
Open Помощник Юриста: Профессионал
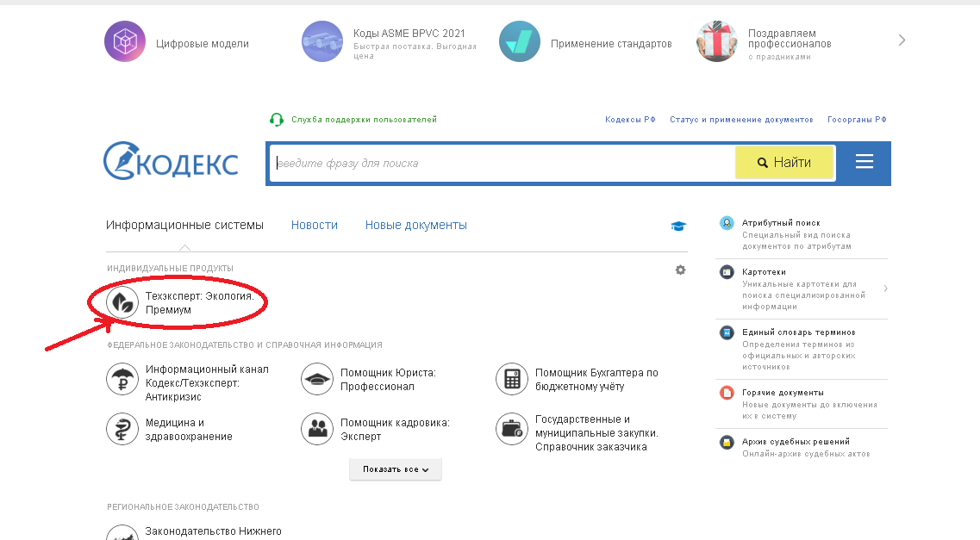pos(388,380)
